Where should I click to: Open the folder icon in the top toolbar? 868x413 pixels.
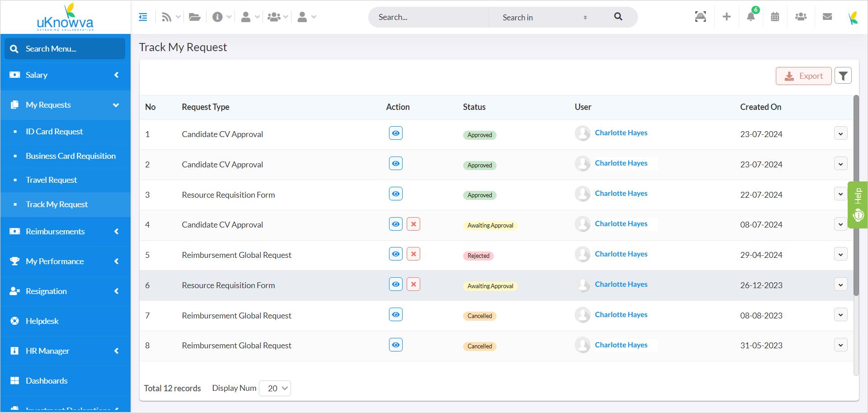click(x=195, y=17)
